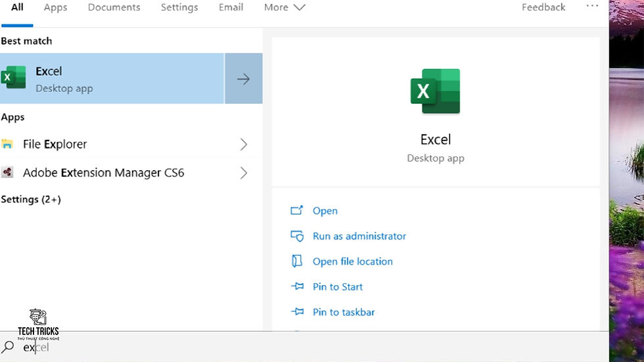
Task: Click the Pin to Start pin icon
Action: click(297, 286)
